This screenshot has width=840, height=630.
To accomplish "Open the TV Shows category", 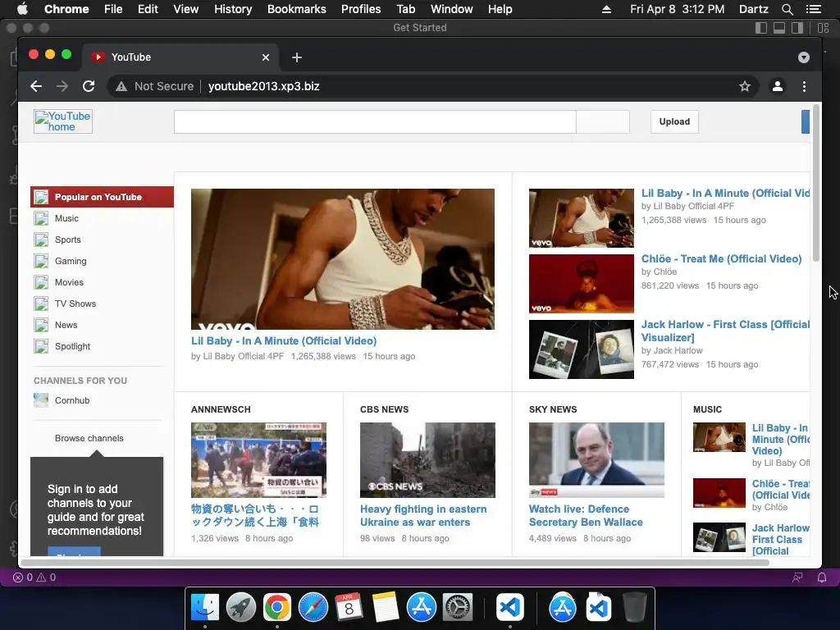I will click(75, 304).
